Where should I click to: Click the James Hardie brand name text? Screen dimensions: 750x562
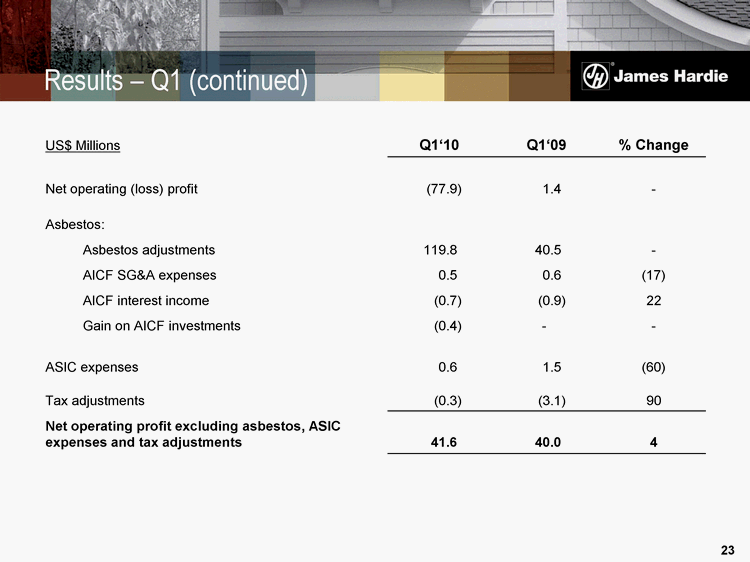pyautogui.click(x=669, y=78)
